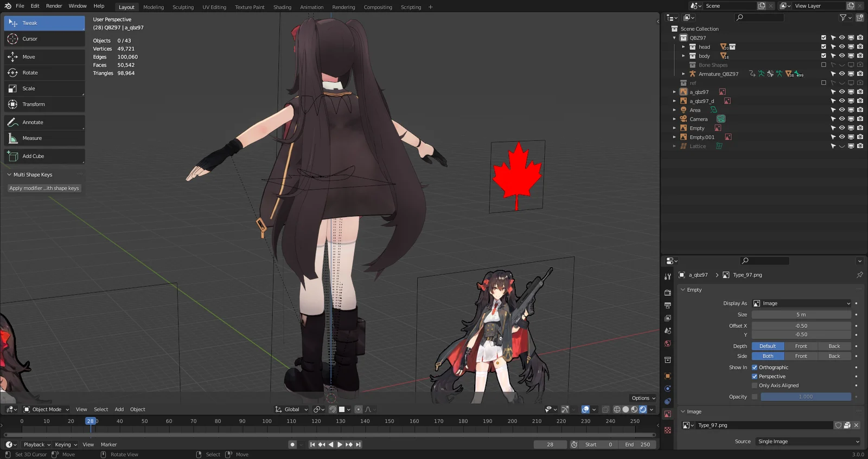Open the Object properties tab icon

tap(668, 376)
